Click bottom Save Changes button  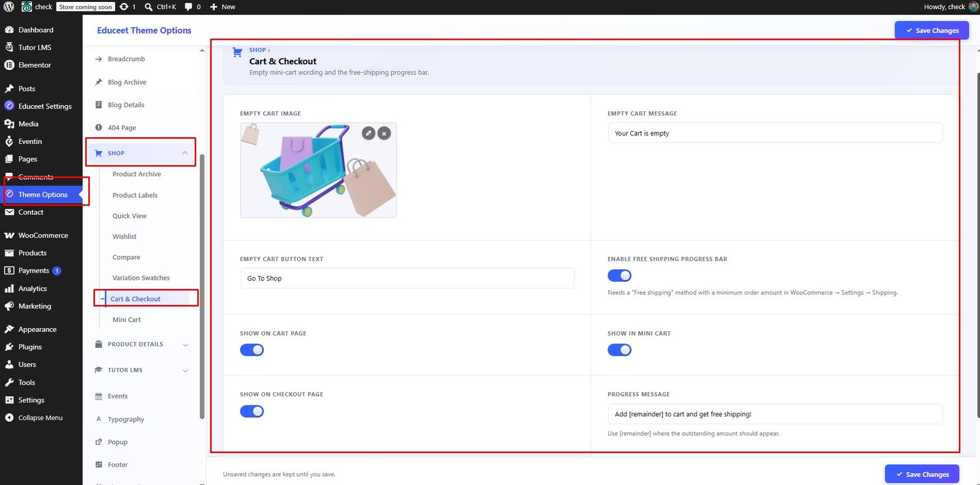(922, 474)
